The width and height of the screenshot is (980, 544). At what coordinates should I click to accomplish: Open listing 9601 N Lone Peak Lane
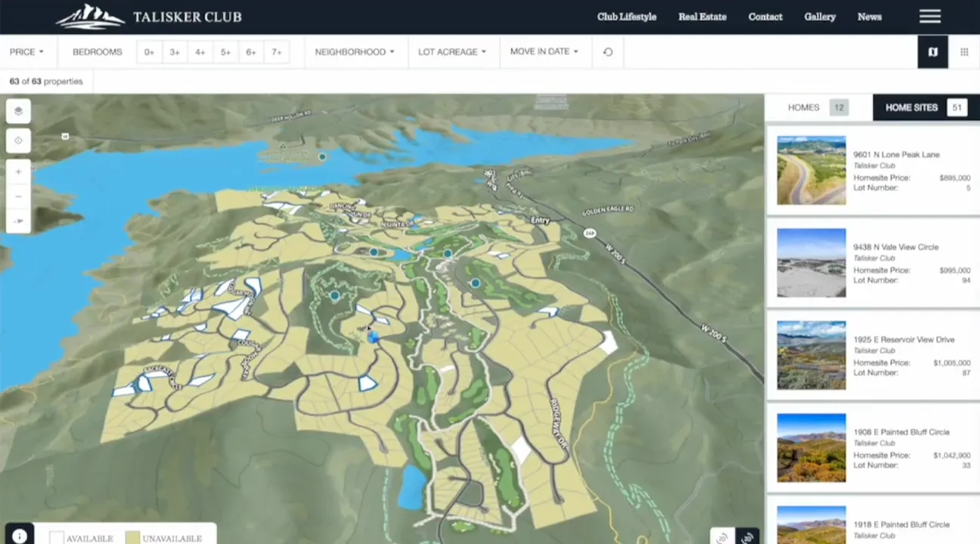[873, 170]
